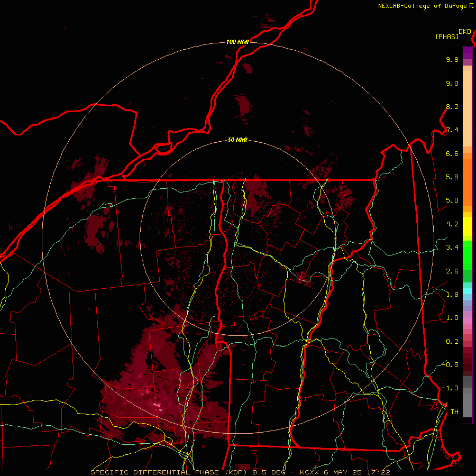Click the 6.6 value on the scale
The height and width of the screenshot is (476, 476).
tap(452, 153)
